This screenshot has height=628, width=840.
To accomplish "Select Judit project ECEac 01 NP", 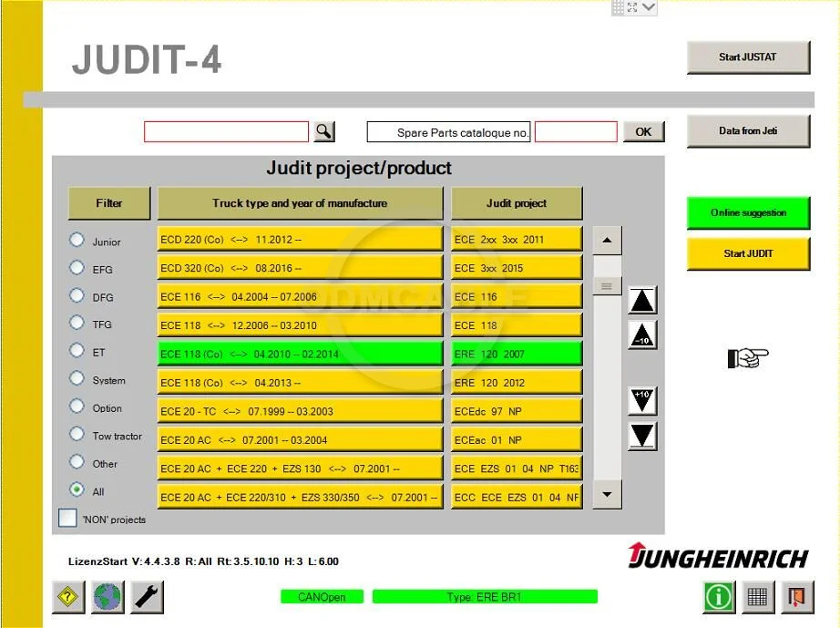I will tap(517, 440).
